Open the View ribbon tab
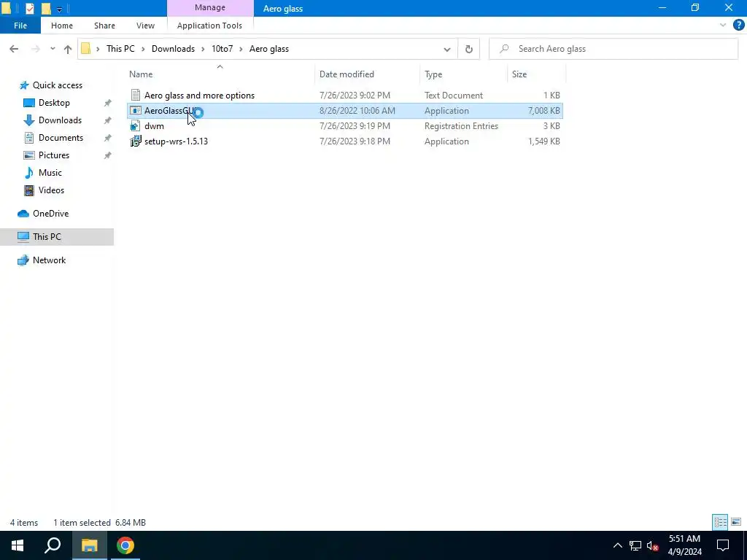Image resolution: width=747 pixels, height=560 pixels. coord(145,26)
